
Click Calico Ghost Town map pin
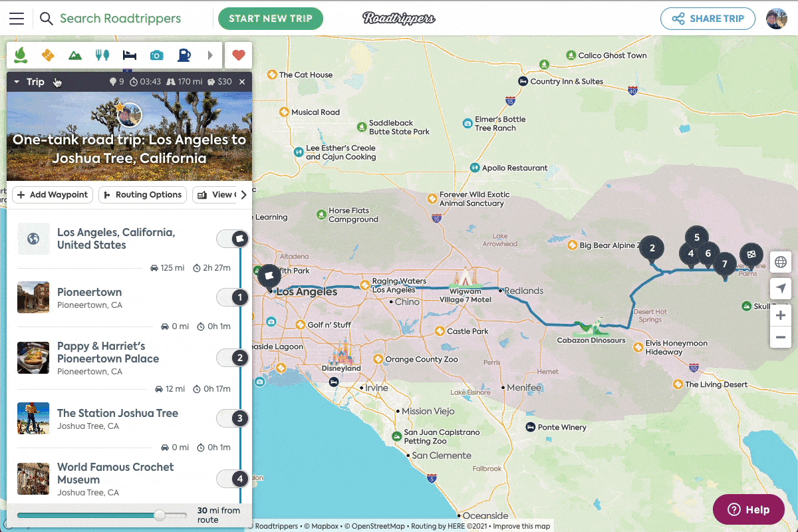571,55
